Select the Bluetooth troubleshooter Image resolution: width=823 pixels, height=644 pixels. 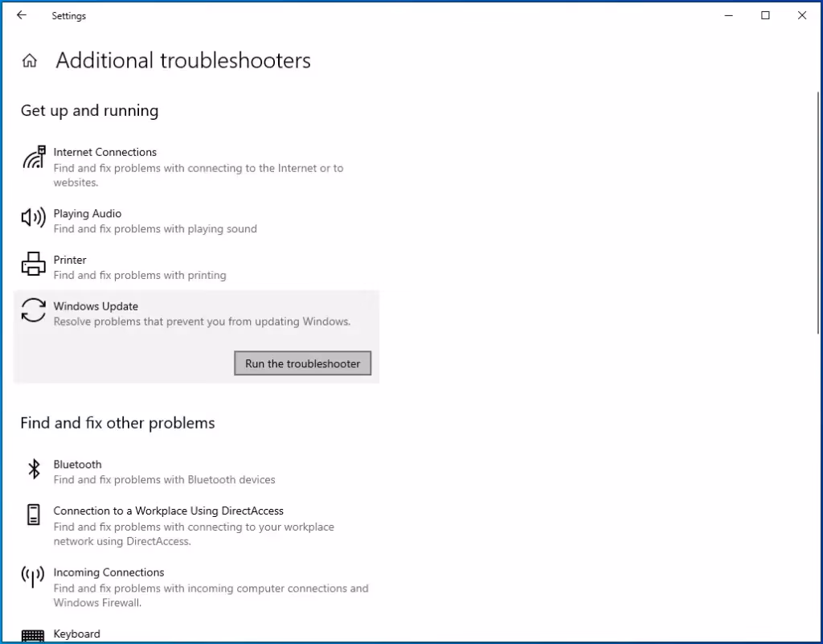[77, 464]
